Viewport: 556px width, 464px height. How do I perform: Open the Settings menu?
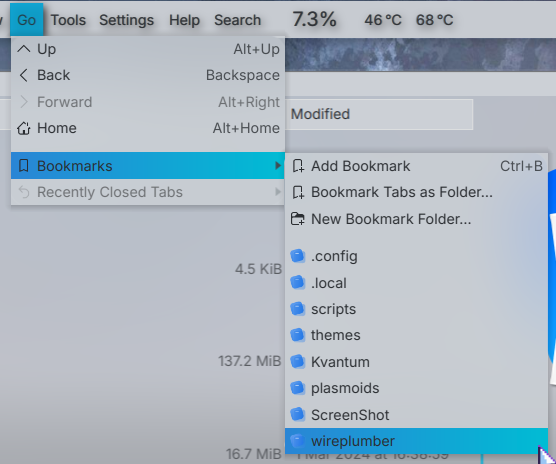point(127,20)
